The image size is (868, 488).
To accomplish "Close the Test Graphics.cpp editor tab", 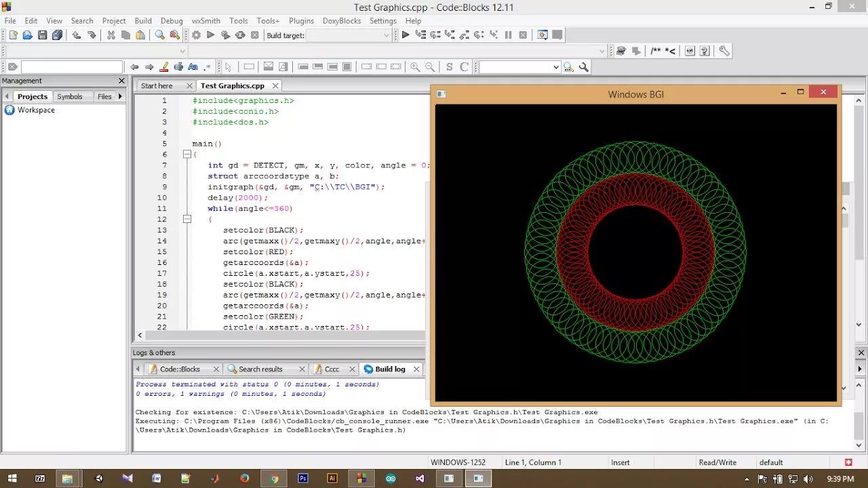I will point(275,86).
